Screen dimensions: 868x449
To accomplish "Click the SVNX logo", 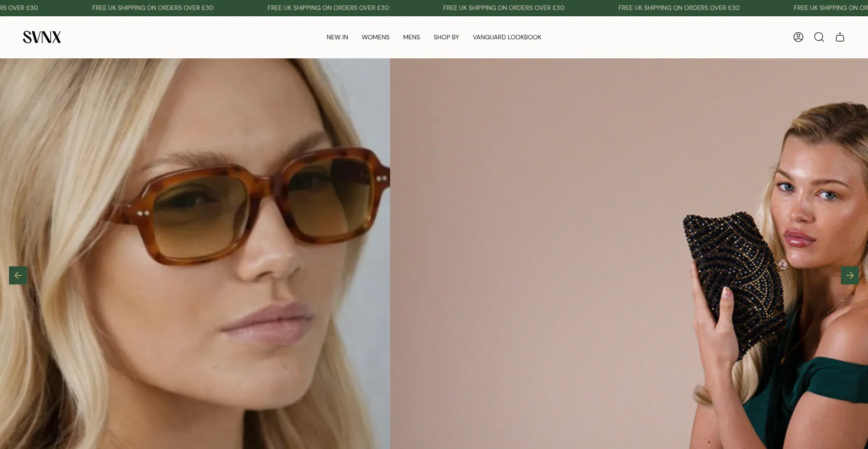I will pyautogui.click(x=42, y=37).
